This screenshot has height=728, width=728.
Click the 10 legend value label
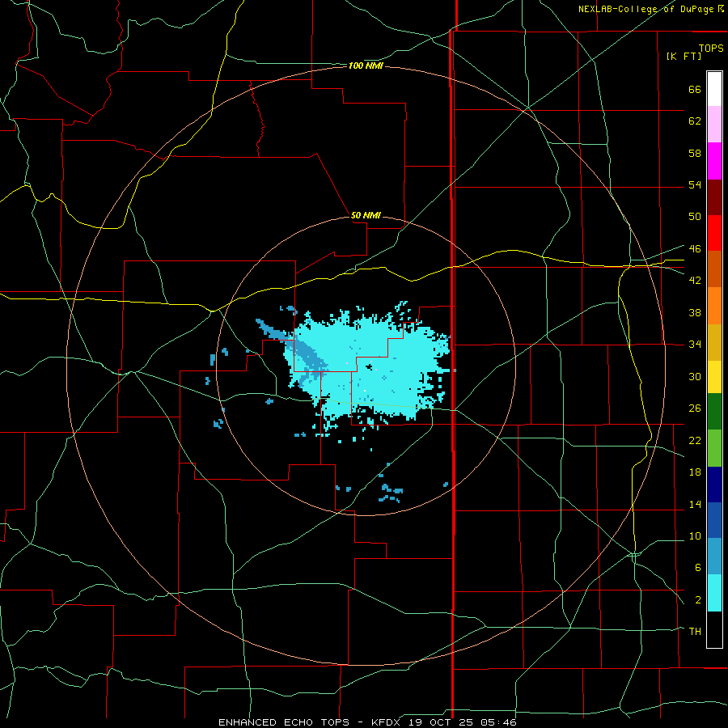point(695,535)
